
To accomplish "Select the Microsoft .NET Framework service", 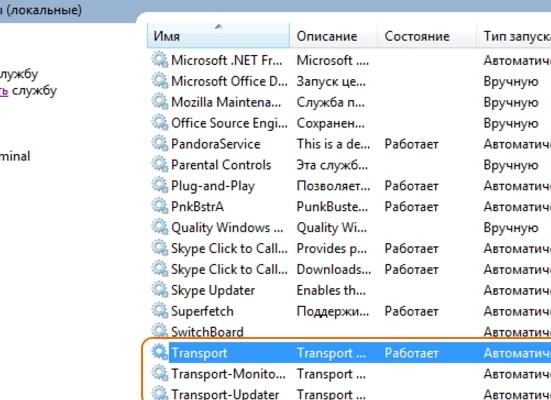I will click(x=349, y=60).
